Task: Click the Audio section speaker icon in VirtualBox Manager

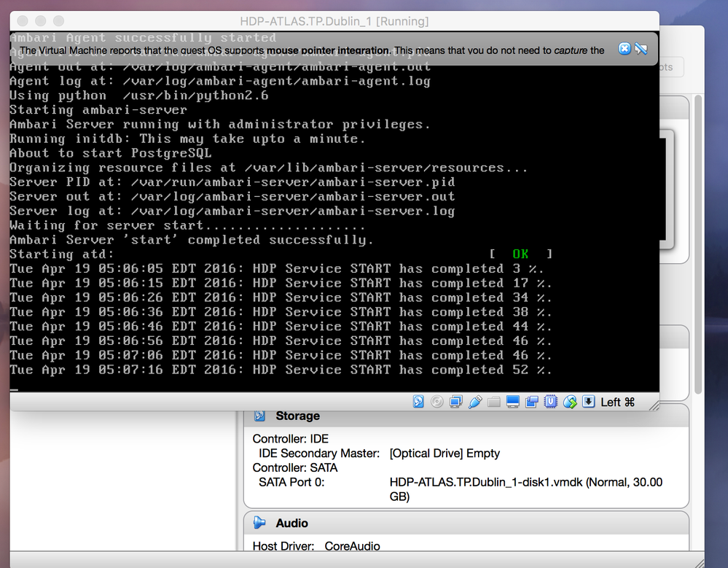Action: 259,523
